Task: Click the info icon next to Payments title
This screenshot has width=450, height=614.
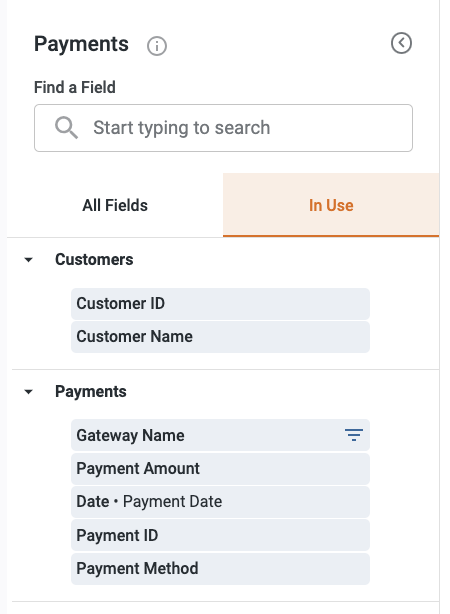Action: [157, 46]
